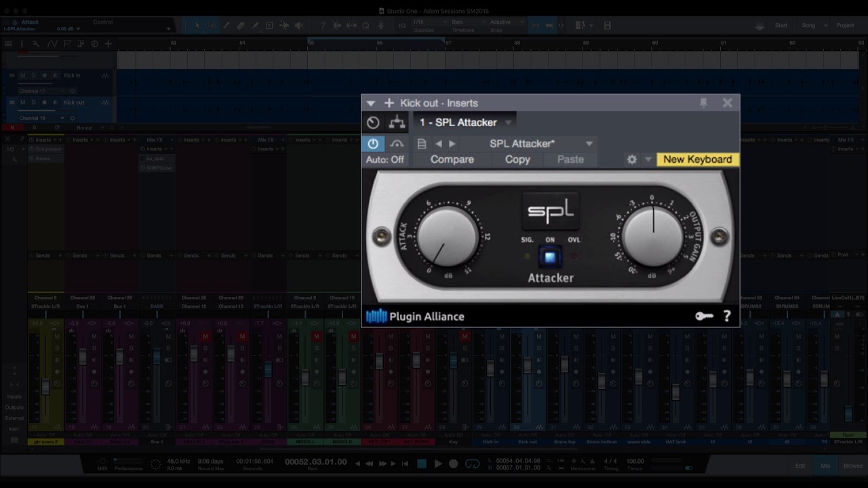
Task: Open the Start page tab
Action: click(x=781, y=26)
